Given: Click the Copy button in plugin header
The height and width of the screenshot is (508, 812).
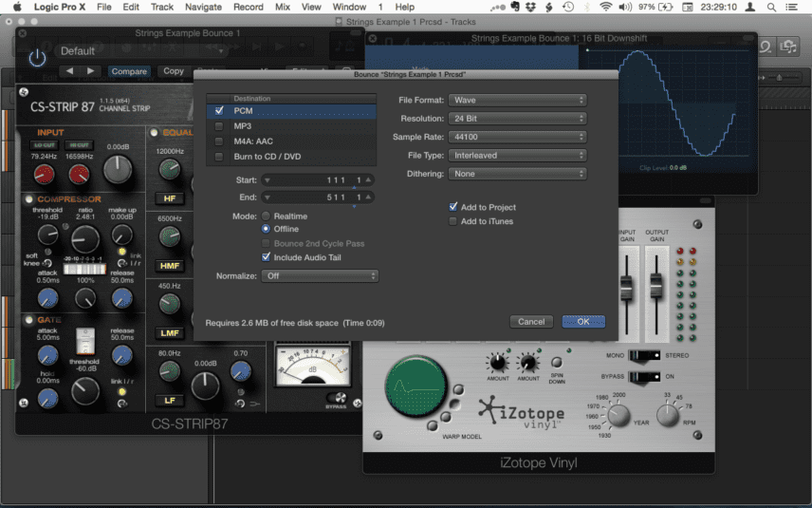Looking at the screenshot, I should 174,70.
